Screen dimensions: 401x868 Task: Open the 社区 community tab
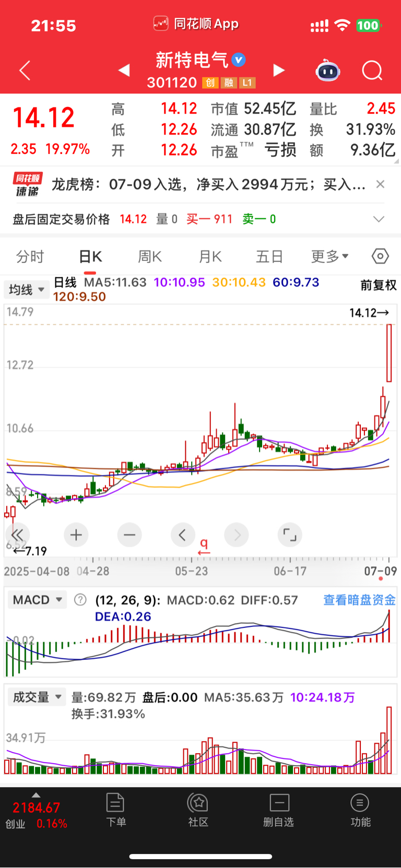(x=198, y=810)
